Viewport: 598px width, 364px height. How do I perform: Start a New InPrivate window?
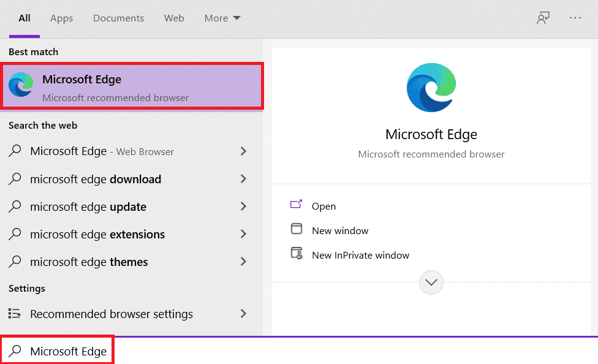pos(360,255)
